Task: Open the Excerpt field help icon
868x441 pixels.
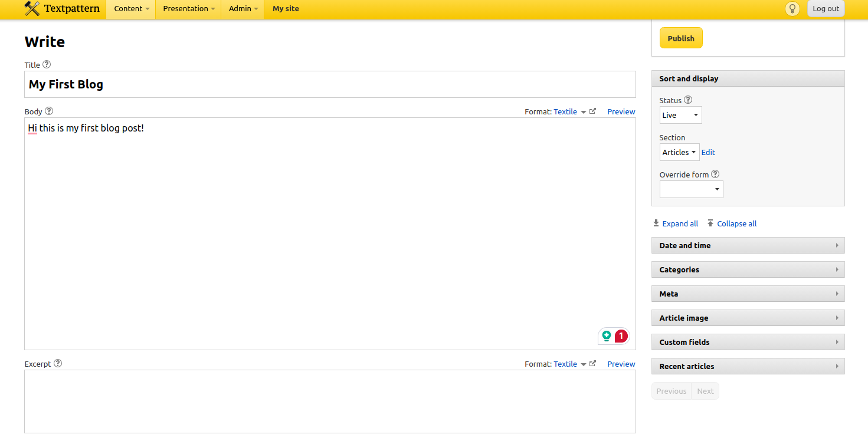Action: pyautogui.click(x=58, y=363)
